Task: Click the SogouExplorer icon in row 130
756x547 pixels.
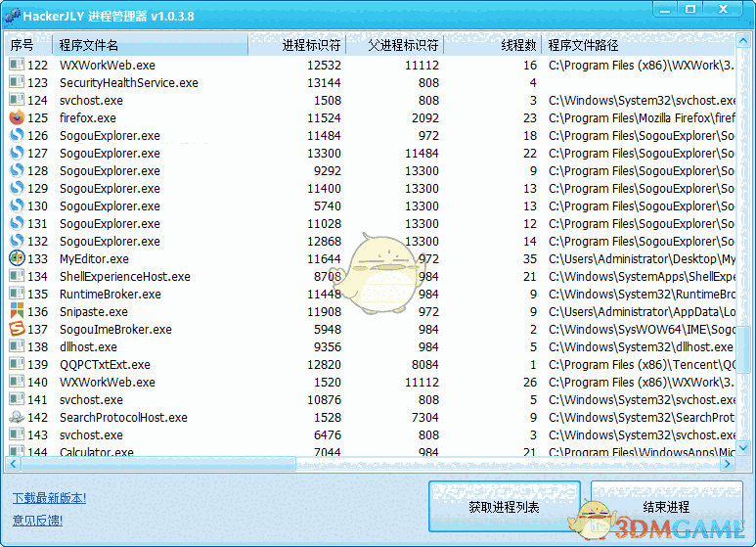Action: 17,205
